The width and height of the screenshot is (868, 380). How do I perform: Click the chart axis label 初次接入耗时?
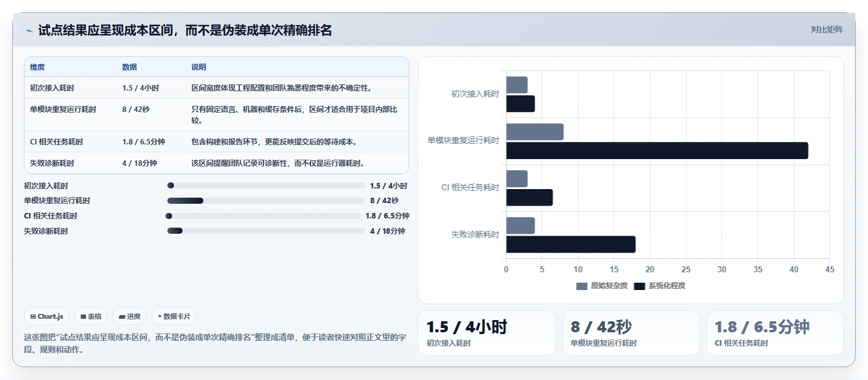(475, 94)
